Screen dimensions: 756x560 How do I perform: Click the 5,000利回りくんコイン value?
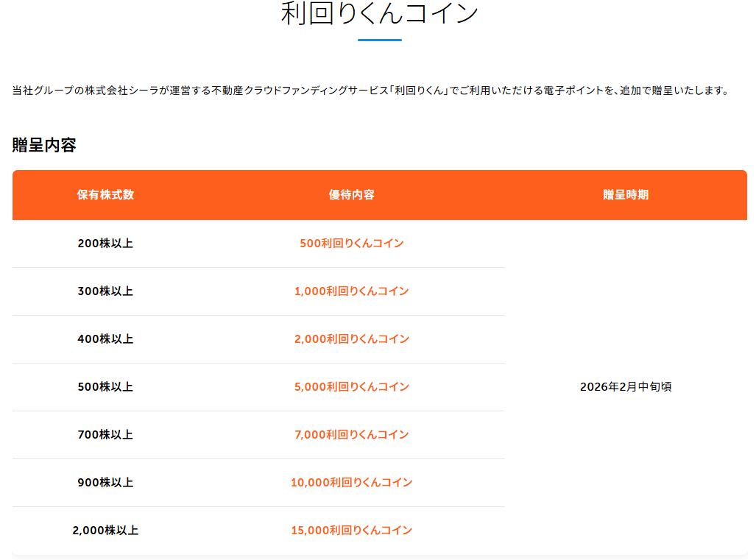pos(351,386)
